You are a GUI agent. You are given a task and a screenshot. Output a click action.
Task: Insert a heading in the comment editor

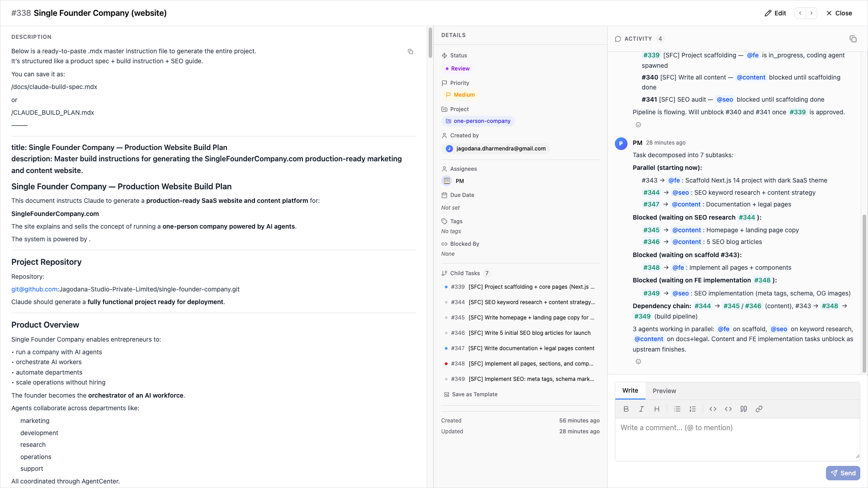(x=657, y=409)
